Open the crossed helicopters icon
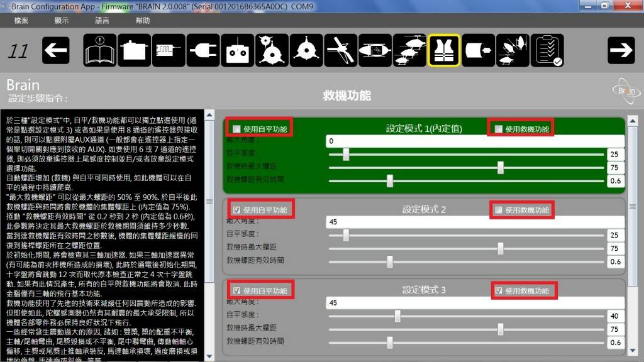Screen dimensions: 644x362 coord(513,50)
